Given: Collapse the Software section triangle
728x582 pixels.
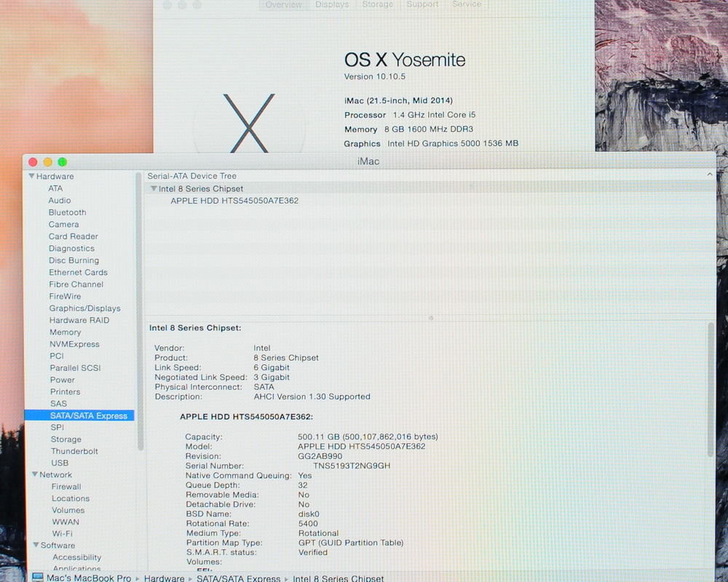Looking at the screenshot, I should 36,545.
